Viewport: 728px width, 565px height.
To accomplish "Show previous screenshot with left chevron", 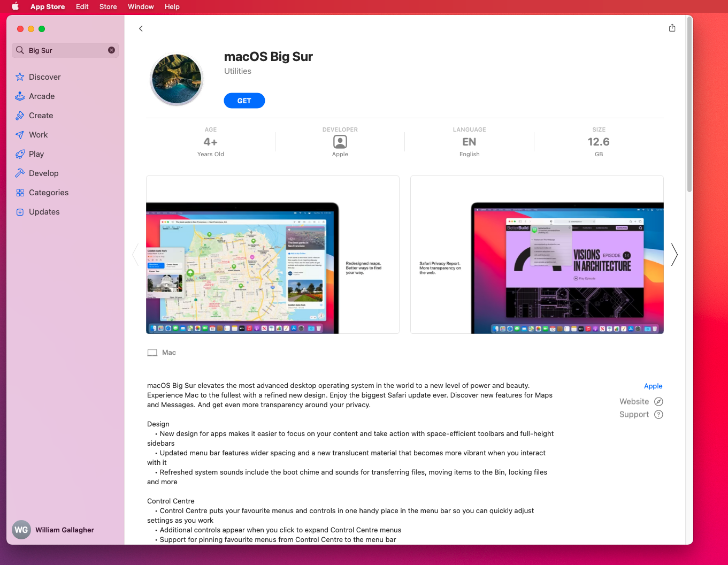I will [x=135, y=255].
